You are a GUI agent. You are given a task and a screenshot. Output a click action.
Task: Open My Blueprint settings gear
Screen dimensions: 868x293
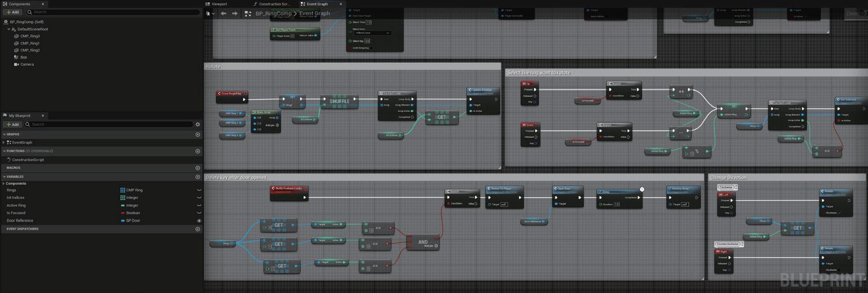198,124
